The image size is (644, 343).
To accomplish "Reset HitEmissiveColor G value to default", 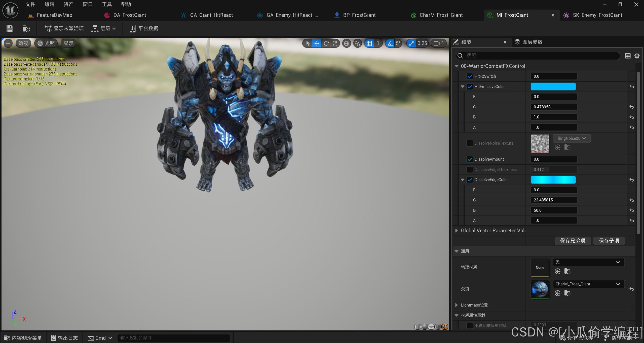I will 631,107.
